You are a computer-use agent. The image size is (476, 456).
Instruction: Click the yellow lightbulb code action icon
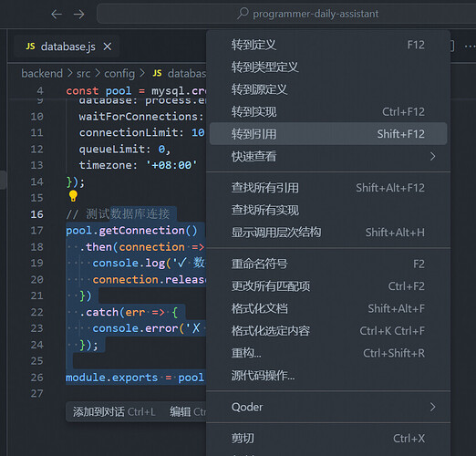point(73,196)
